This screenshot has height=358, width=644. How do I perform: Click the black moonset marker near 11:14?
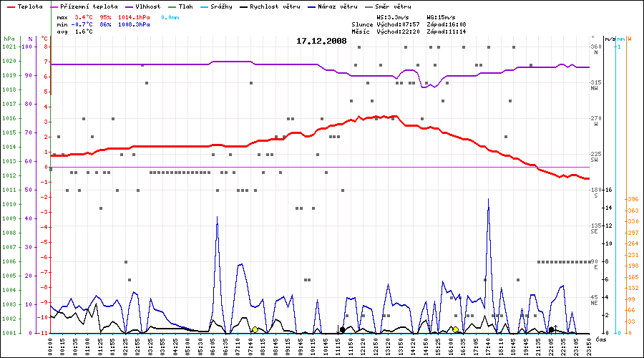click(x=343, y=329)
